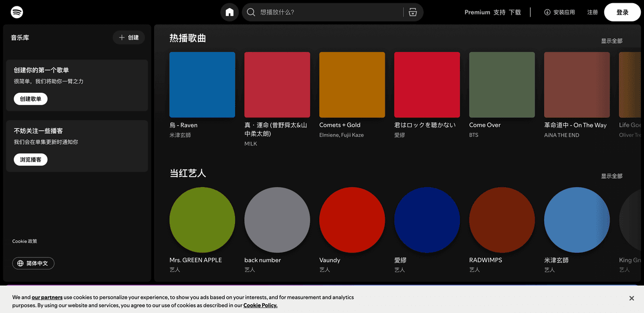Click the BTS artist name
The height and width of the screenshot is (313, 644).
[474, 135]
